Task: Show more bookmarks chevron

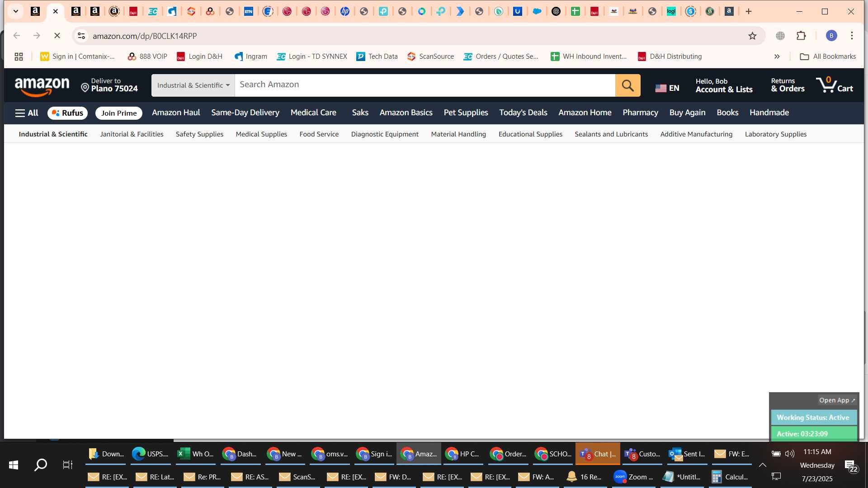Action: click(777, 56)
